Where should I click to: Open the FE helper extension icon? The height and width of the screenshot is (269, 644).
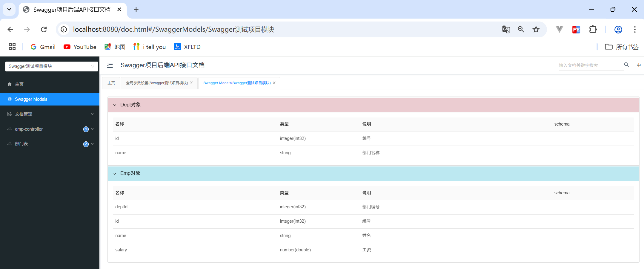576,29
